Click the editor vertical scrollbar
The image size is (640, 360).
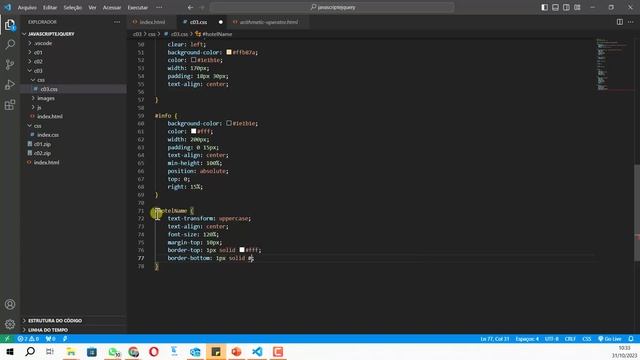pyautogui.click(x=637, y=212)
